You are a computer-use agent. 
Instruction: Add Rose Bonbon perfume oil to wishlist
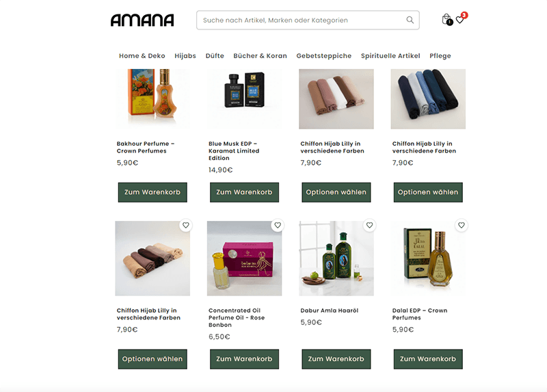(x=278, y=225)
